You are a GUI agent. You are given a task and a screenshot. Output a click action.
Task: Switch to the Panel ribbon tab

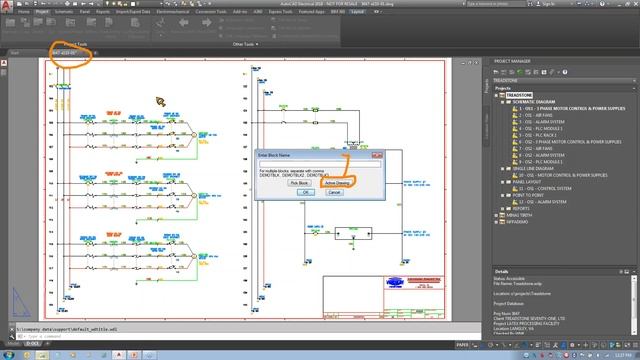(84, 12)
